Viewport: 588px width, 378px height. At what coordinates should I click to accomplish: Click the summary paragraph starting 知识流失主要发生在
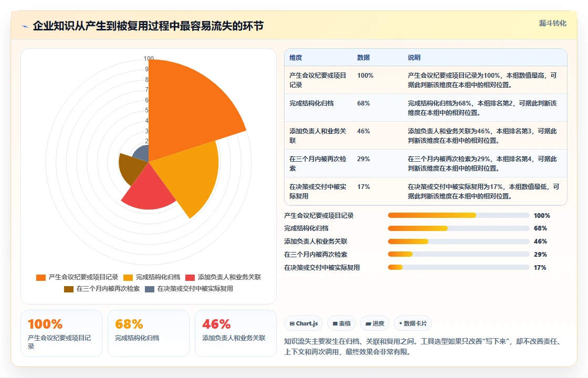(x=423, y=346)
